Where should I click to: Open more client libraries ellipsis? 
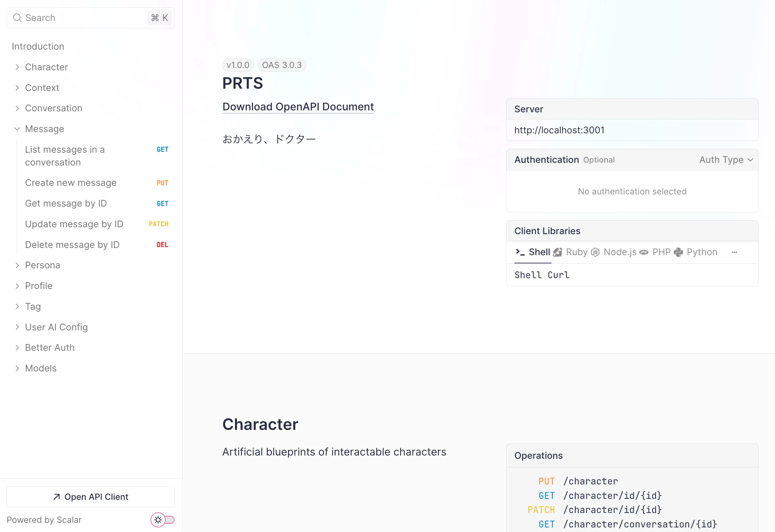(734, 252)
